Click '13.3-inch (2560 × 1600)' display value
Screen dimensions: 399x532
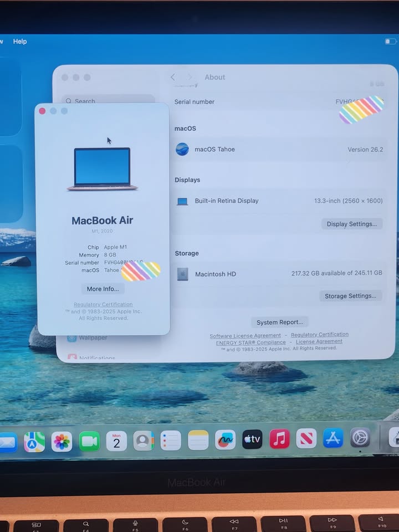coord(349,201)
